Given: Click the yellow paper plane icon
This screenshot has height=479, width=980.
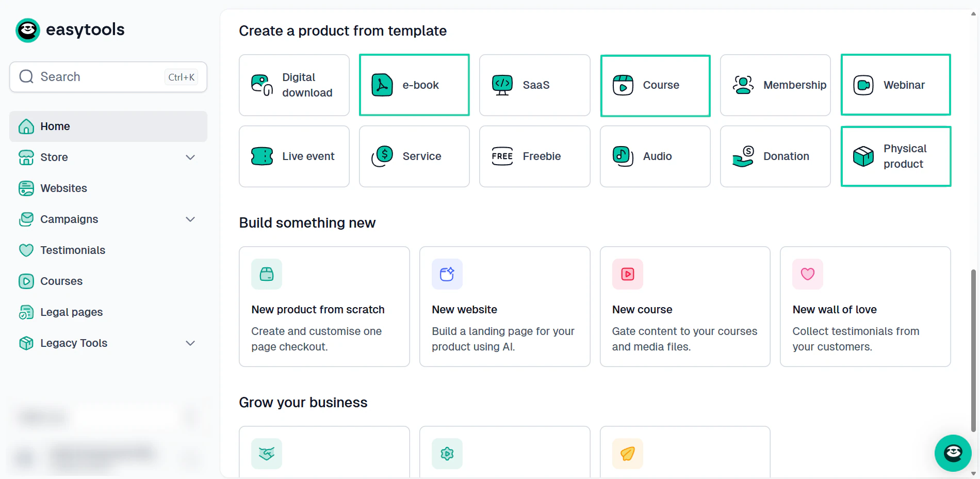Looking at the screenshot, I should tap(628, 454).
